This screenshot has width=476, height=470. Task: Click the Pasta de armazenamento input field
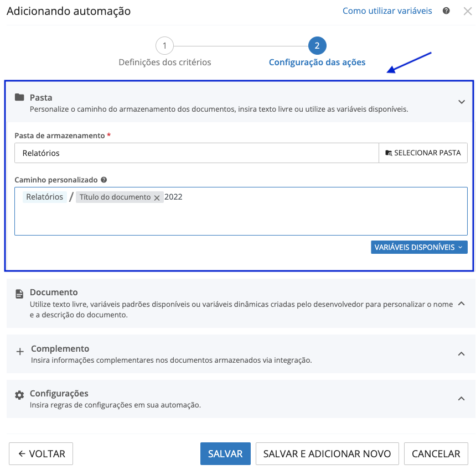196,153
